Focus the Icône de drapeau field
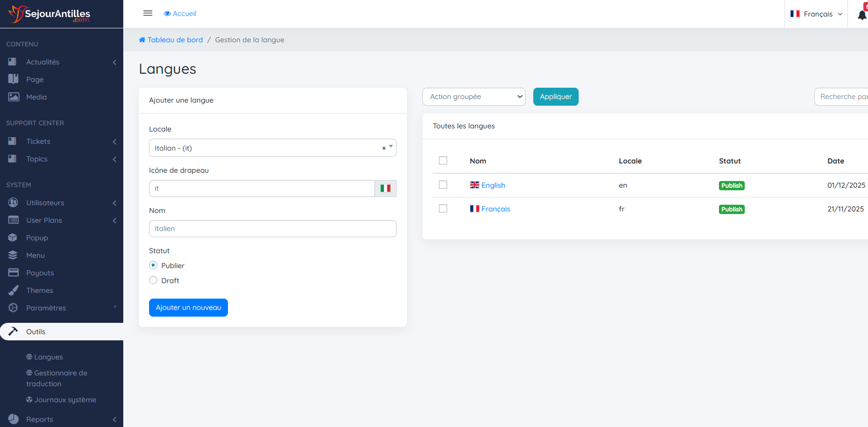868x427 pixels. 261,188
